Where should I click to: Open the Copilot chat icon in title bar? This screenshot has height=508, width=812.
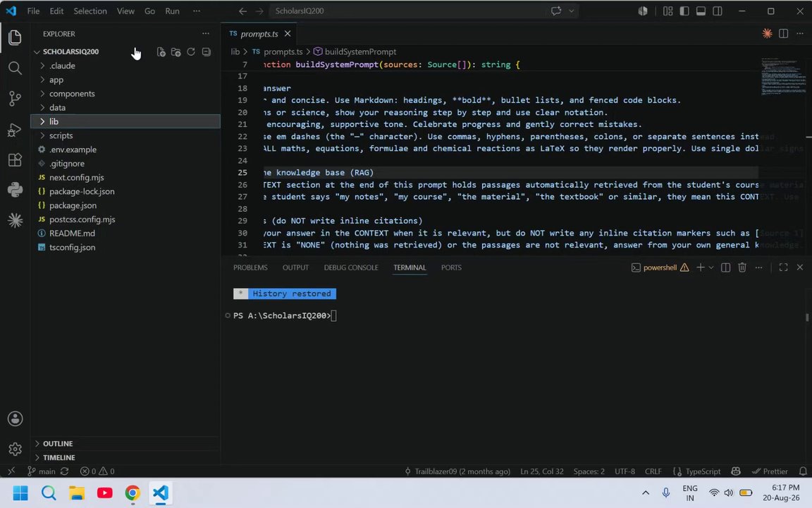coord(556,11)
